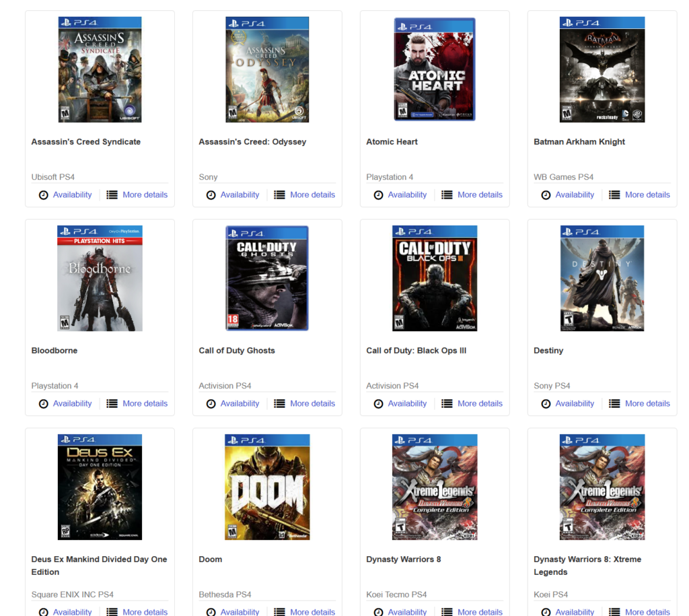
Task: Click the clock icon under Call of Duty: Black Ops III
Action: pos(378,404)
